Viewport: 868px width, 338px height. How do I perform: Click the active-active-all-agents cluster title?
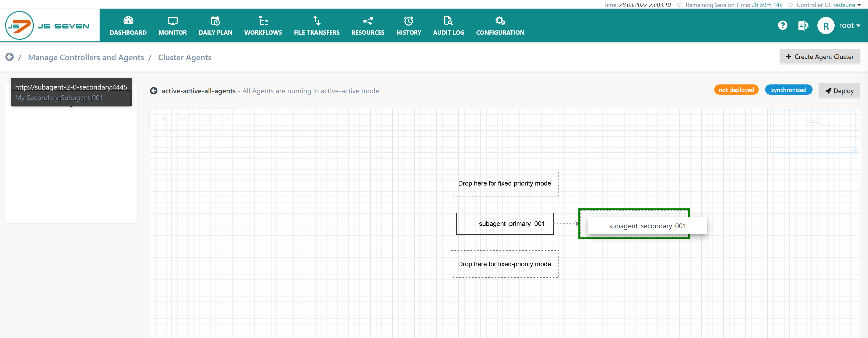(x=198, y=91)
